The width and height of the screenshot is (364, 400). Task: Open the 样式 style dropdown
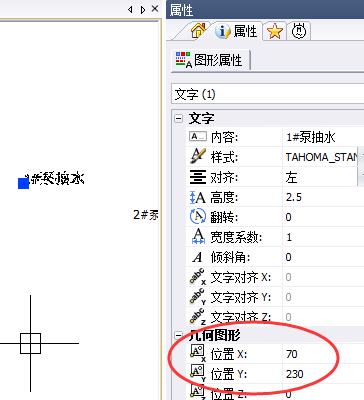(x=361, y=157)
